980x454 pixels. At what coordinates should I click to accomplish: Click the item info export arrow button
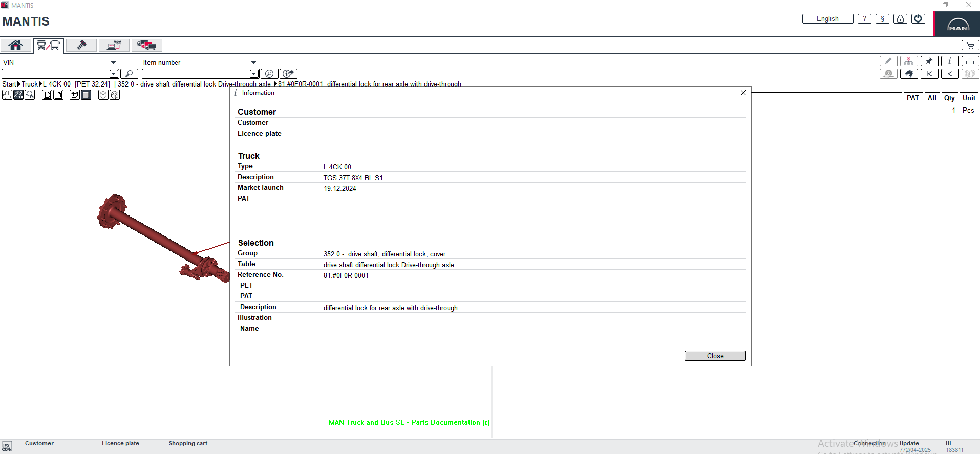click(x=288, y=74)
